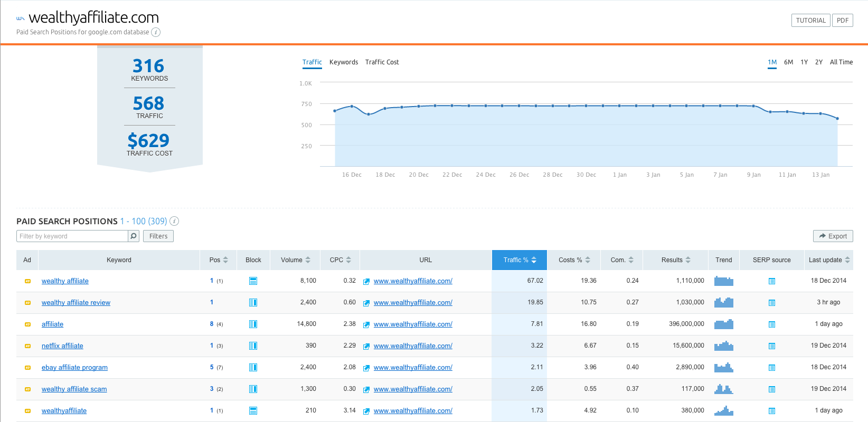Screen dimensions: 868x422
Task: Select 2Y time range
Action: (819, 62)
